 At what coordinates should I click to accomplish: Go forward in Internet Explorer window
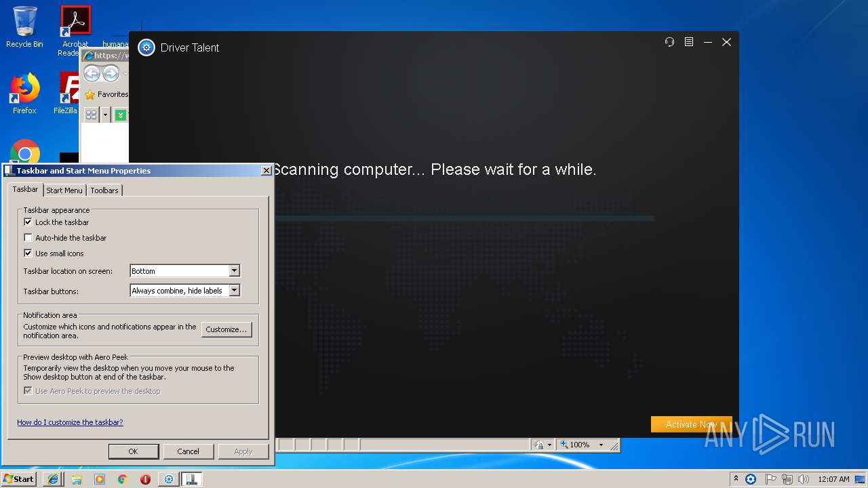[x=111, y=73]
